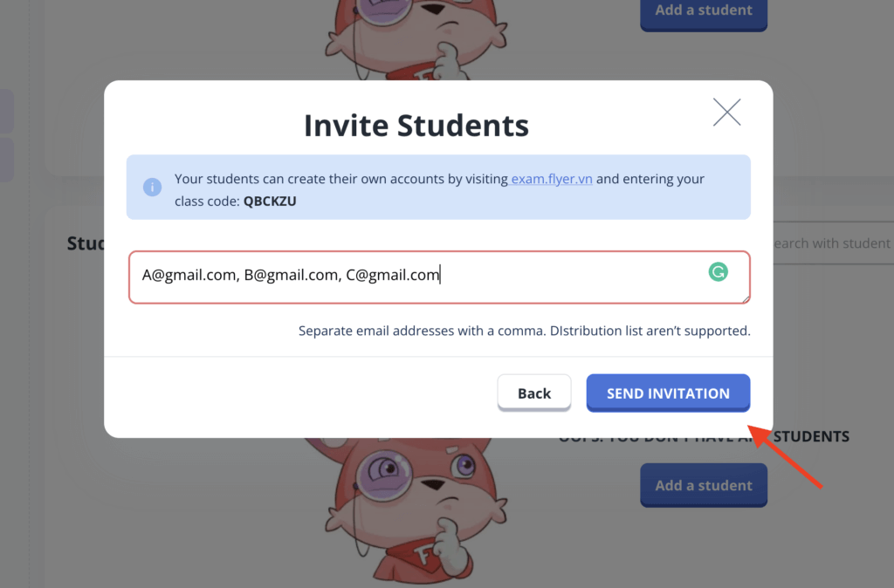Select the lower purple sidebar tab at left edge

(x=6, y=159)
